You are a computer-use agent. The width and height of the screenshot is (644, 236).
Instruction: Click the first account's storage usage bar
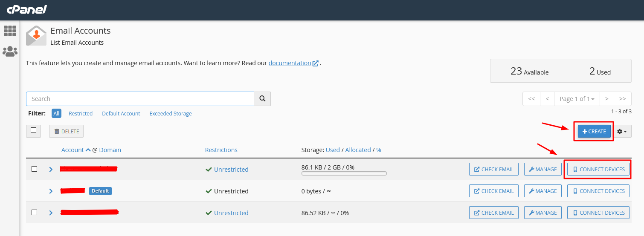pos(344,174)
